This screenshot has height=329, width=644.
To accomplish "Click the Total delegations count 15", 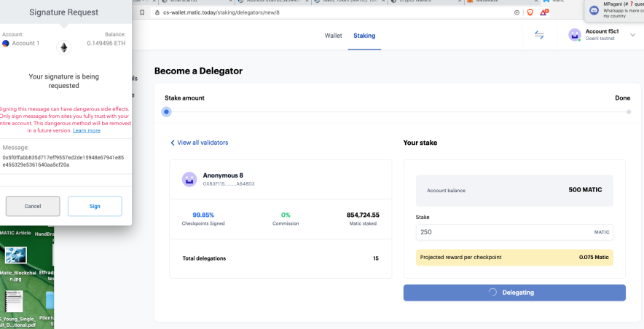I will point(376,258).
